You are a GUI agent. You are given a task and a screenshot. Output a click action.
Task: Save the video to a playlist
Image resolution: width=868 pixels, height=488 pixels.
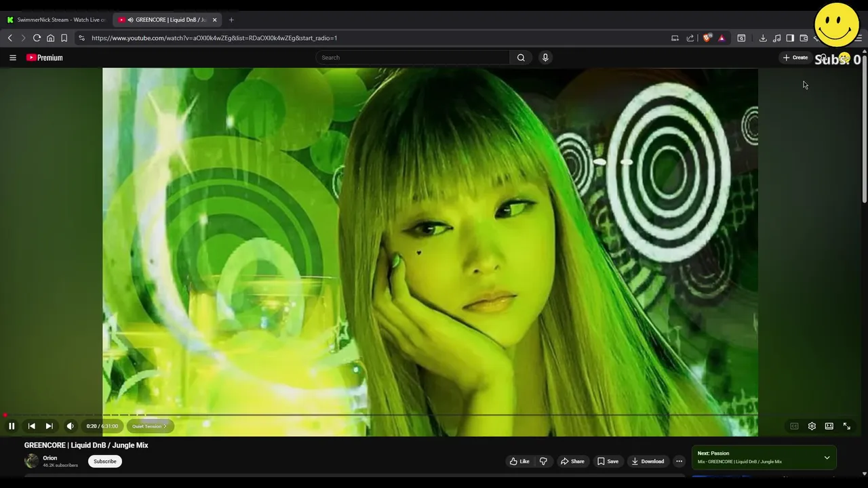608,462
